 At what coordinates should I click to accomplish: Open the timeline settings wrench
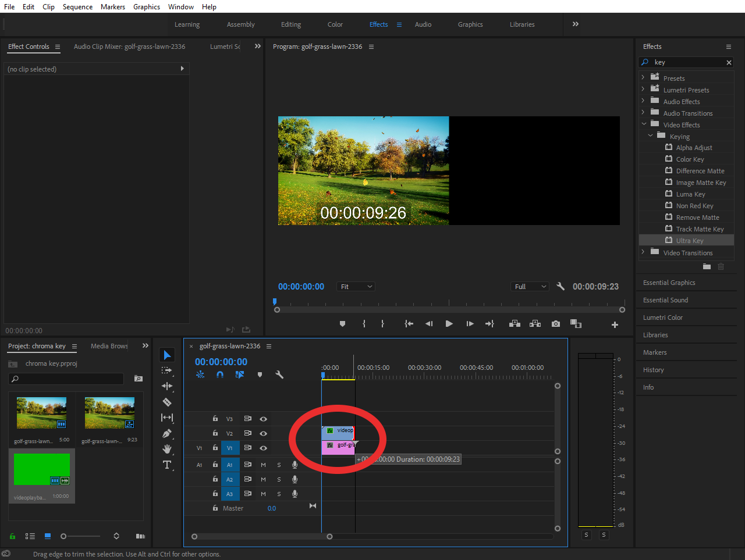[279, 375]
